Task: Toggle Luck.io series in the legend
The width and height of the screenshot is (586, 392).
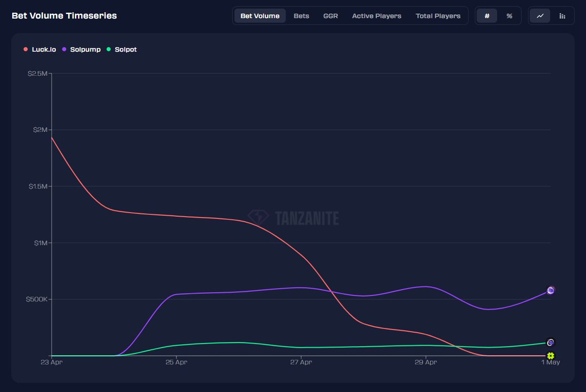Action: (40, 49)
